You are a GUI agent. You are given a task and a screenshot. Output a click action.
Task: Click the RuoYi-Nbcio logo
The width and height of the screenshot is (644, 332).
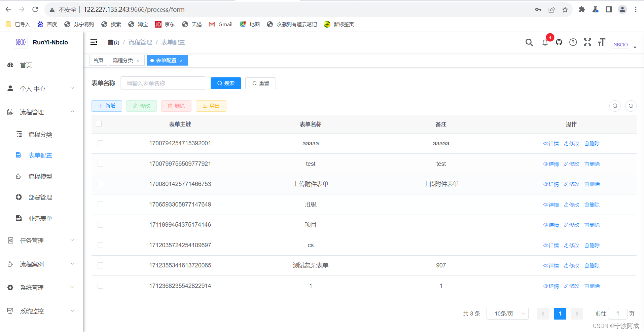(x=21, y=42)
